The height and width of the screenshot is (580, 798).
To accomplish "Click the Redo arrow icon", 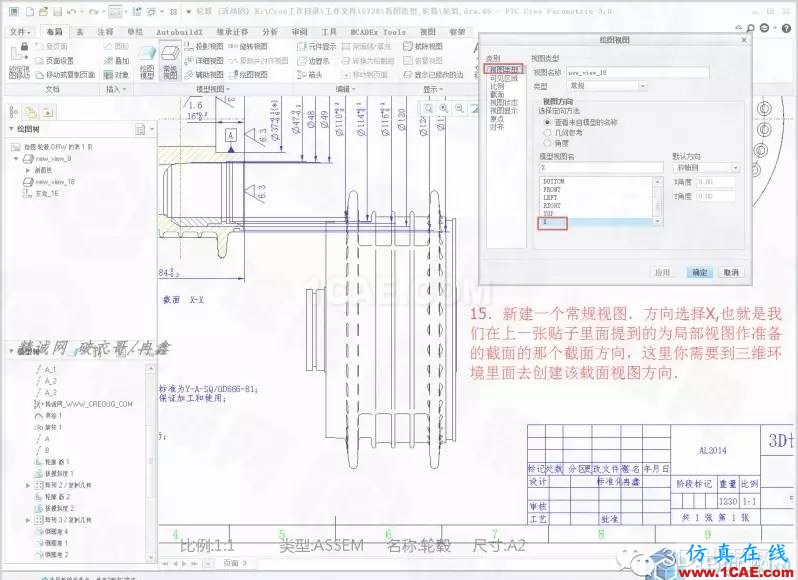I will click(x=93, y=11).
